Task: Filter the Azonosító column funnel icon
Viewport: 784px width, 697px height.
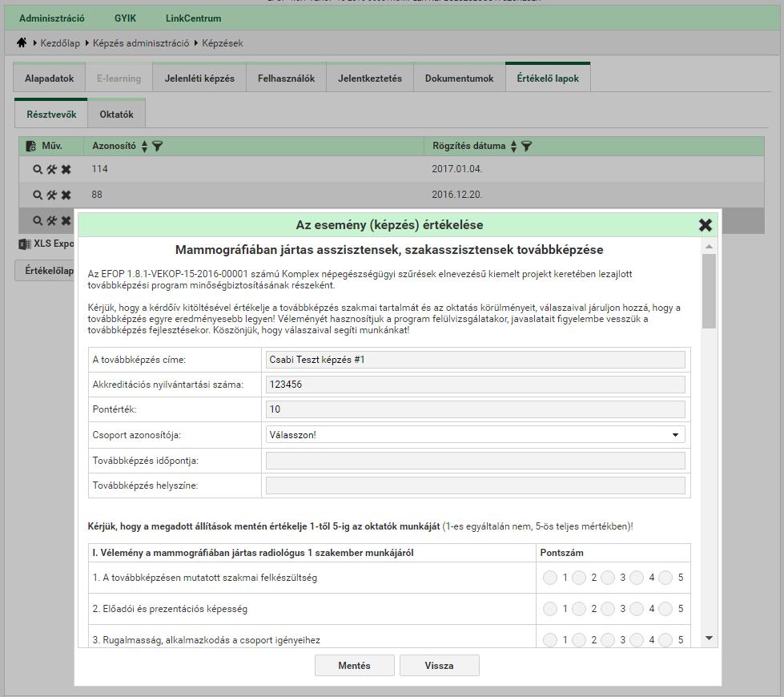Action: (x=158, y=146)
